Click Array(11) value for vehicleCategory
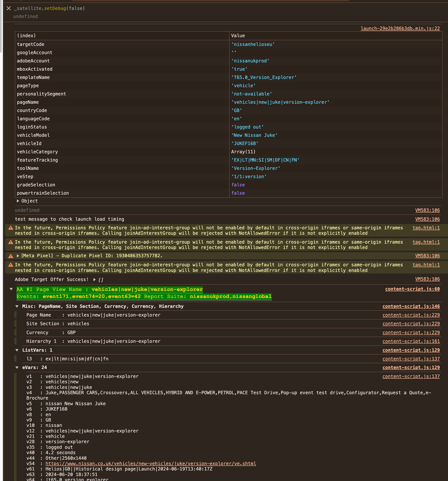Screen dimensions: 448x481 pos(243,152)
